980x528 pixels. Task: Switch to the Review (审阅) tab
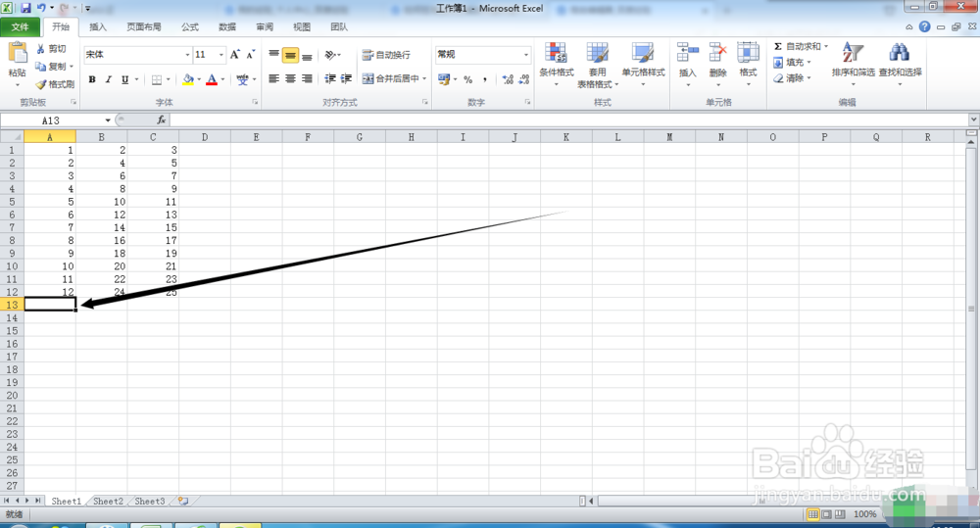tap(265, 26)
